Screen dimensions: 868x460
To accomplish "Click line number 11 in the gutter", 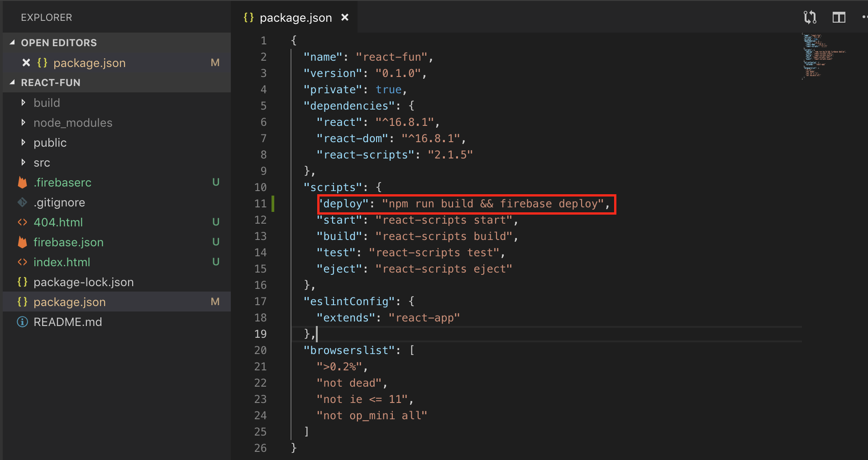I will 260,204.
